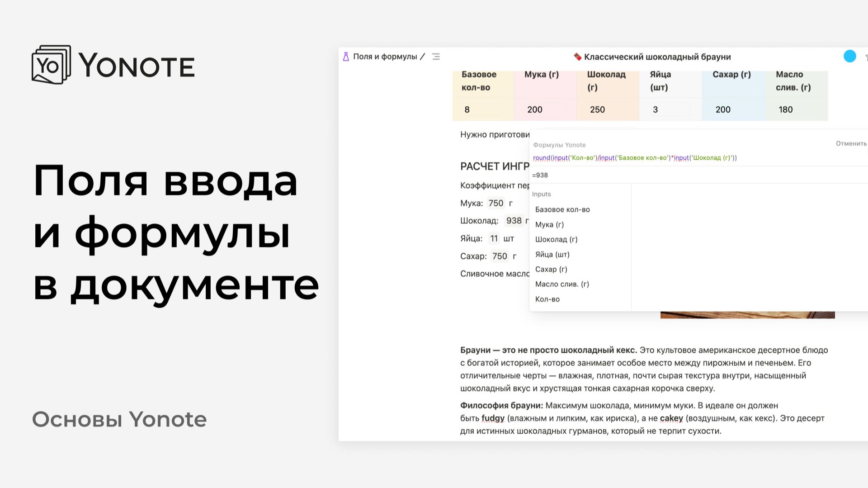Click the calculated Мука value 750

coord(496,203)
